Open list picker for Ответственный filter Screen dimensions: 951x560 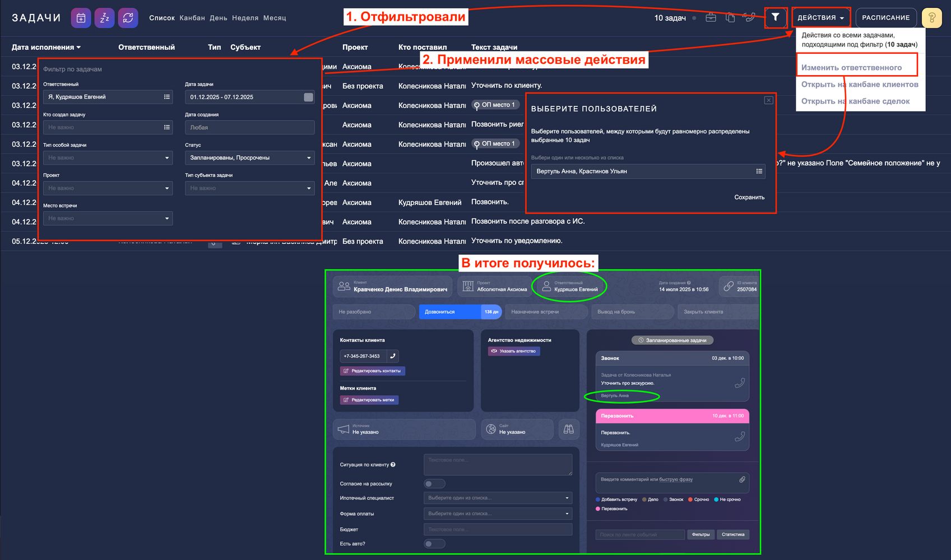(166, 97)
